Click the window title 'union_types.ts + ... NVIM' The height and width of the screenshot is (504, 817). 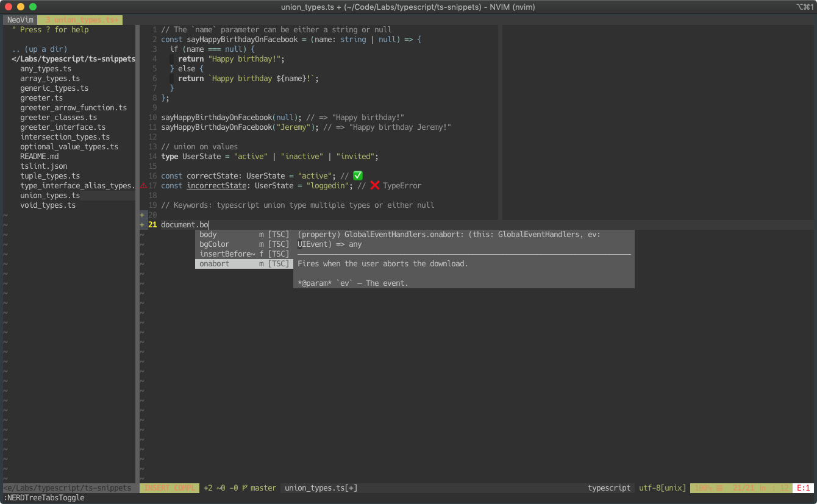click(408, 7)
